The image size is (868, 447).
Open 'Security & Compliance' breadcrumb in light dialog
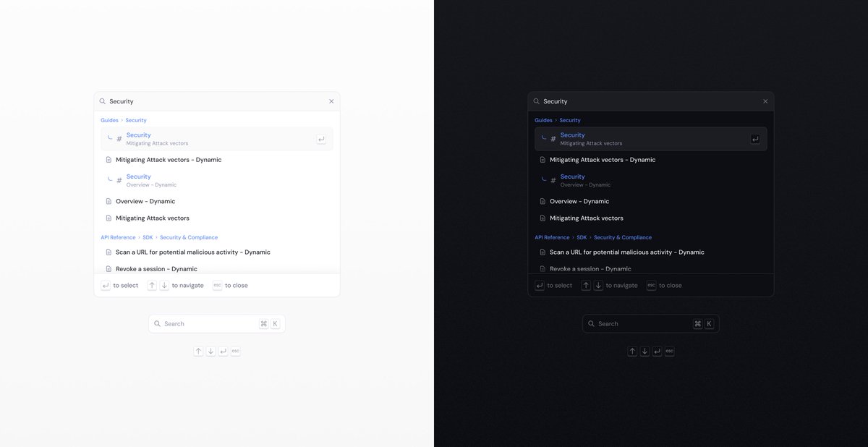point(189,237)
